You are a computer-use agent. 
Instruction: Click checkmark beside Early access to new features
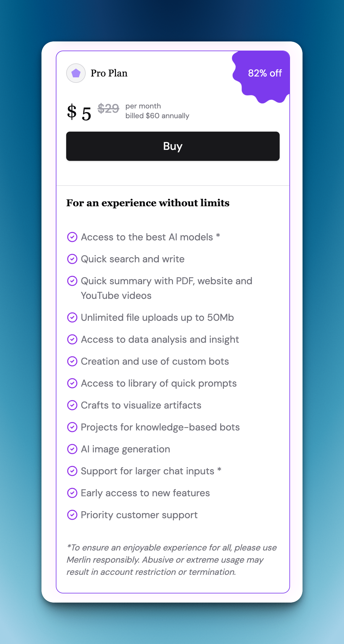pos(72,493)
